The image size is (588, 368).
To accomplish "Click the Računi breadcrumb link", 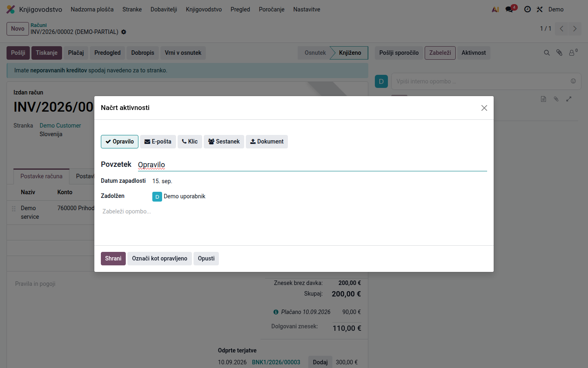I will pyautogui.click(x=39, y=25).
